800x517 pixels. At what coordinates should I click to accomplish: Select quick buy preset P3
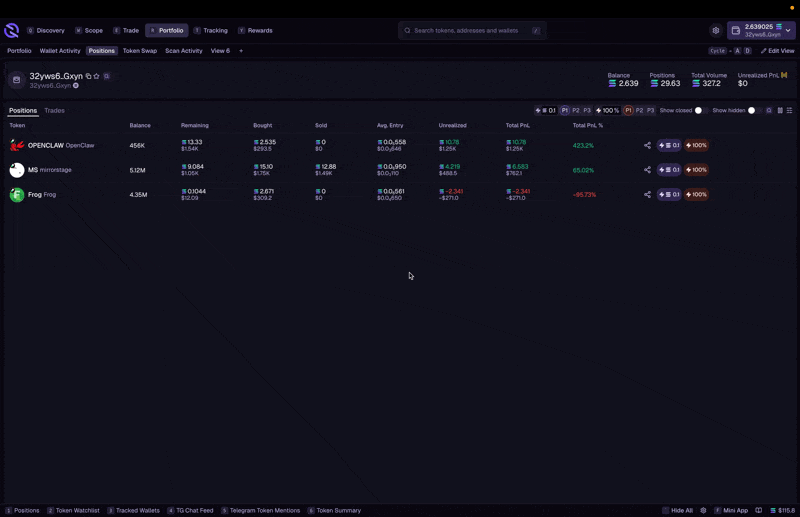tap(587, 110)
